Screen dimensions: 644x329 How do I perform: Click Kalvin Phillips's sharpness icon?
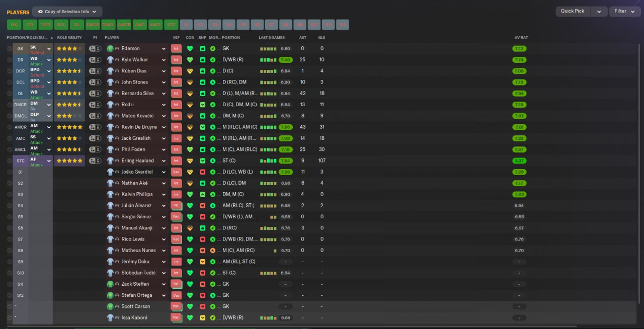coord(202,194)
